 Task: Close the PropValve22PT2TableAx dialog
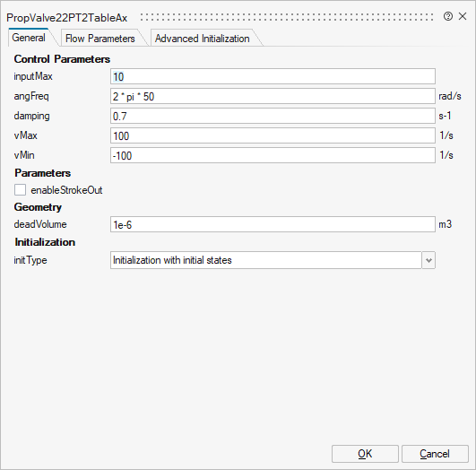[x=463, y=16]
